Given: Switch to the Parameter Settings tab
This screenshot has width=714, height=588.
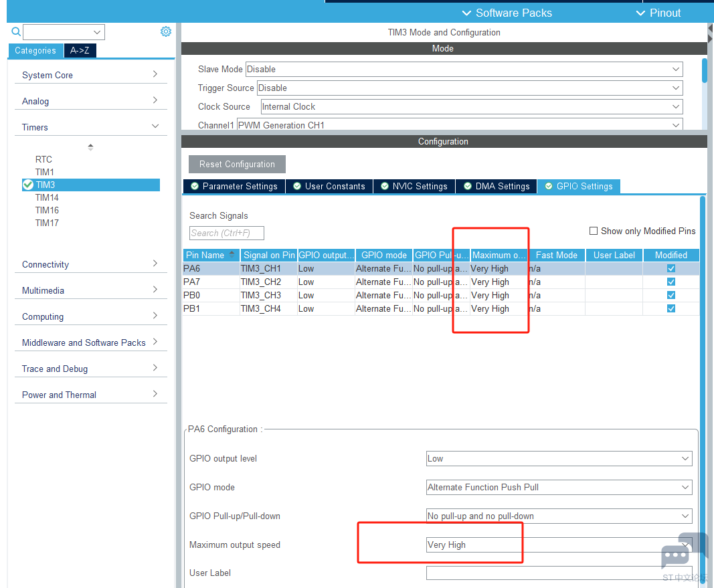Looking at the screenshot, I should pyautogui.click(x=234, y=186).
